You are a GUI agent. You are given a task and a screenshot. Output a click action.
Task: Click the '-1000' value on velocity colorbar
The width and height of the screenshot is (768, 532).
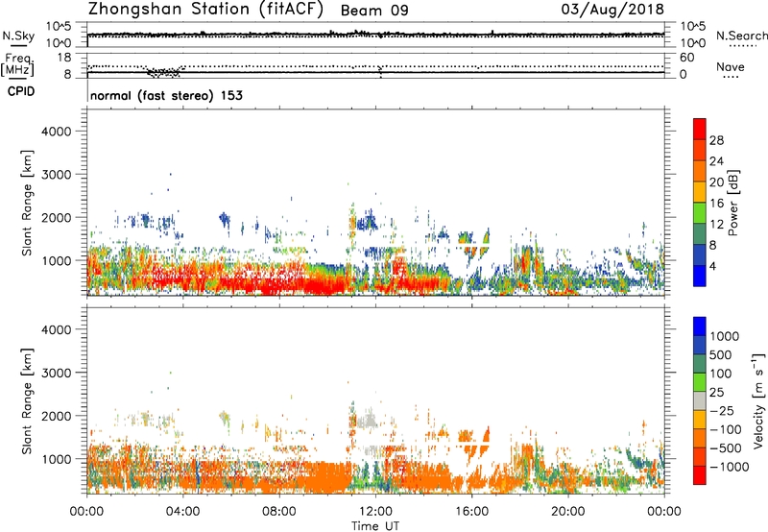pyautogui.click(x=730, y=467)
